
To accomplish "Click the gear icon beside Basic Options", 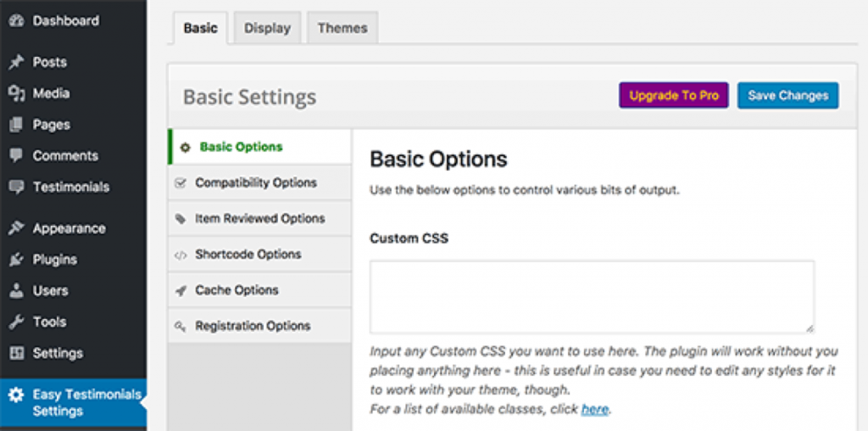I will point(186,148).
